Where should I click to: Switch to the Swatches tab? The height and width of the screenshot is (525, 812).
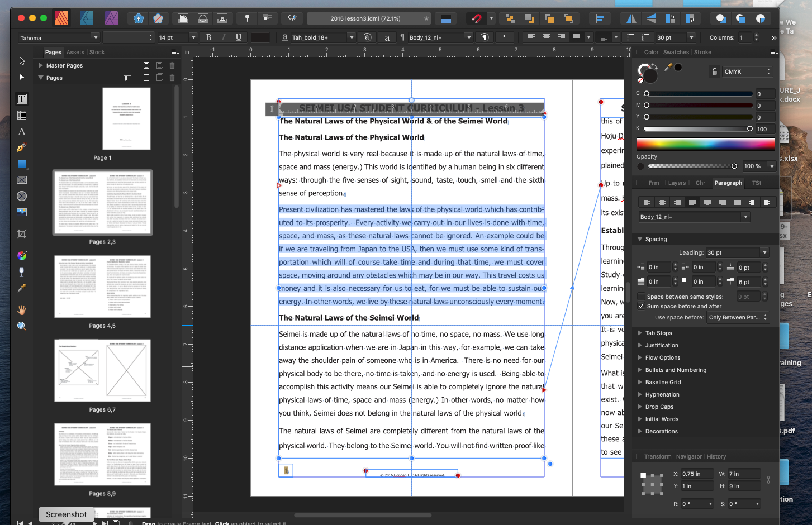[x=676, y=52]
